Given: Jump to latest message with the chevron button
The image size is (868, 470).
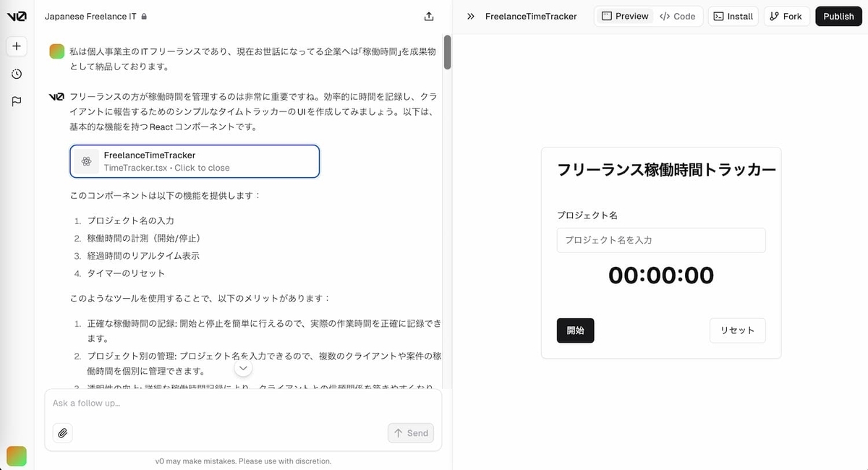Looking at the screenshot, I should tap(243, 368).
